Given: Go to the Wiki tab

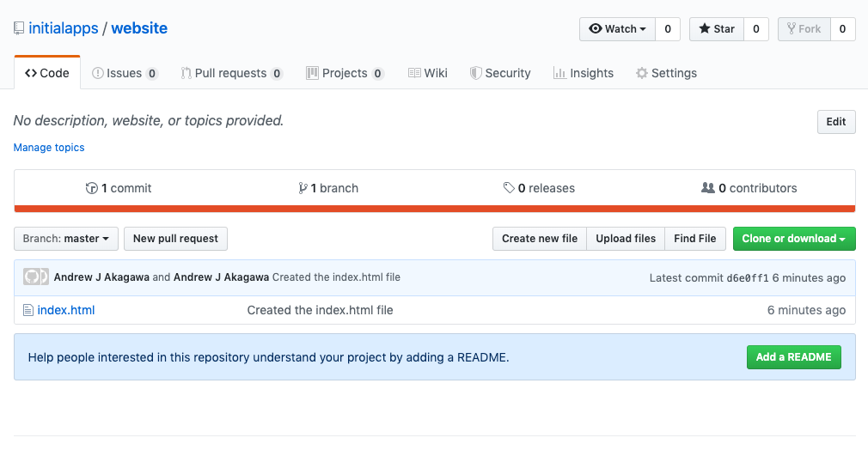Looking at the screenshot, I should [x=427, y=73].
